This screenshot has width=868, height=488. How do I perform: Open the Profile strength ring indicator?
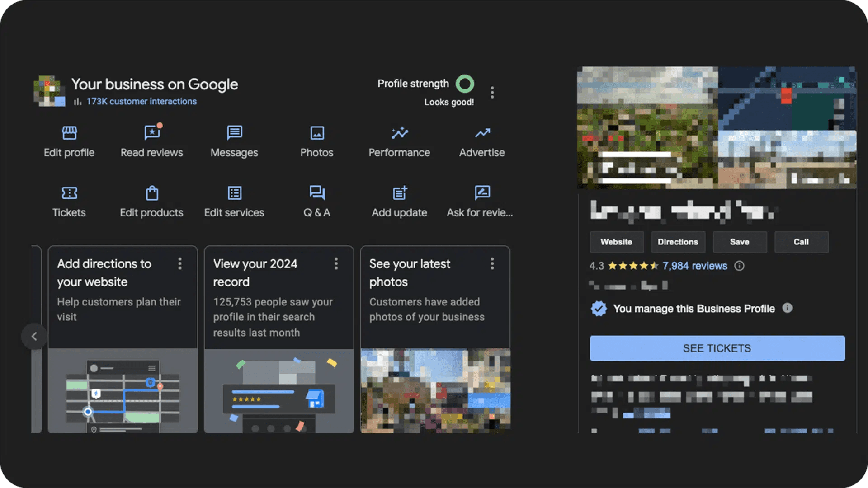coord(465,84)
